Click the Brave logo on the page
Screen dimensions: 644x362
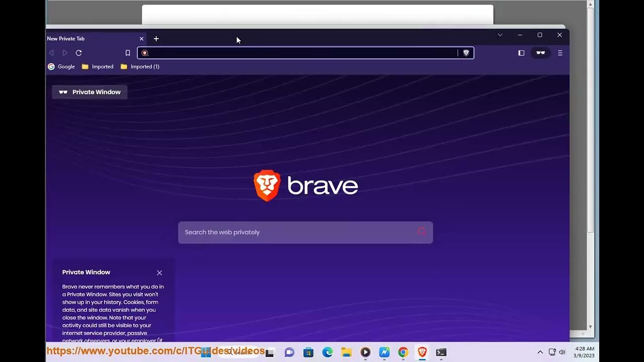click(x=305, y=186)
